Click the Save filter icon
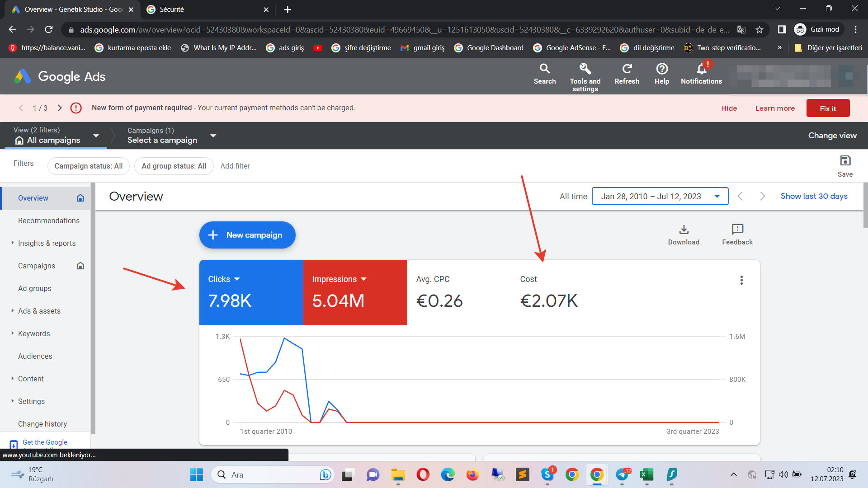 pos(845,166)
